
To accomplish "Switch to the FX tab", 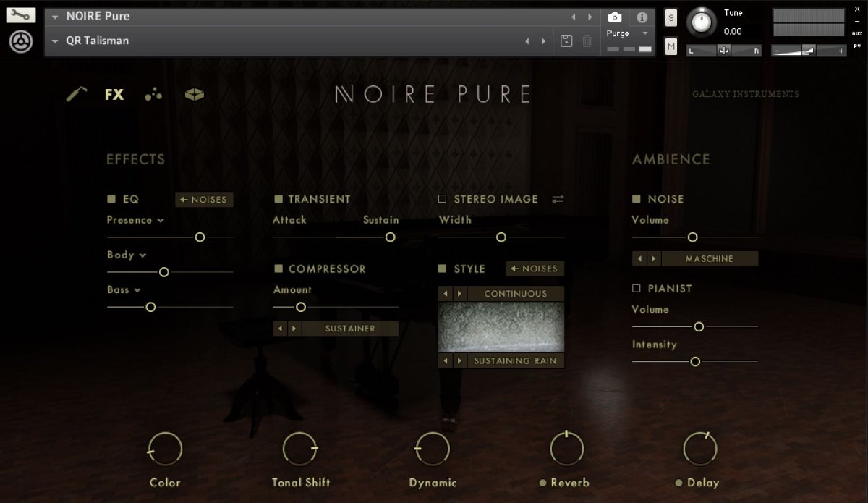I will (x=114, y=94).
